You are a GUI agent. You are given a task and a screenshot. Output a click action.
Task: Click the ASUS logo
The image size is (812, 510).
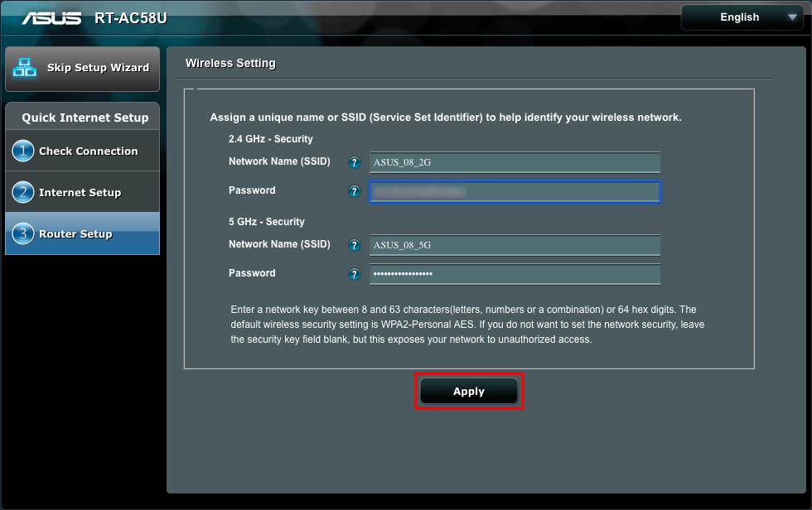click(x=51, y=18)
